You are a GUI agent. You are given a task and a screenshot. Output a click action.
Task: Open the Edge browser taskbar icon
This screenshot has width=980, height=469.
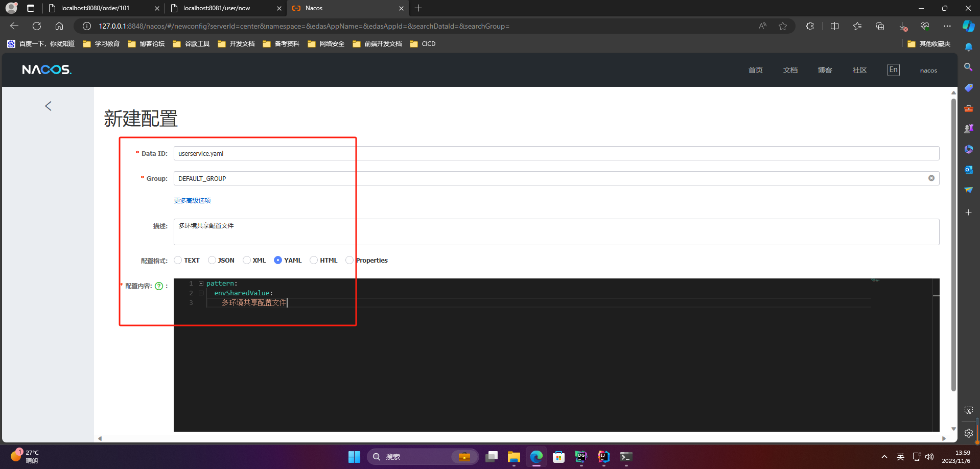click(536, 457)
